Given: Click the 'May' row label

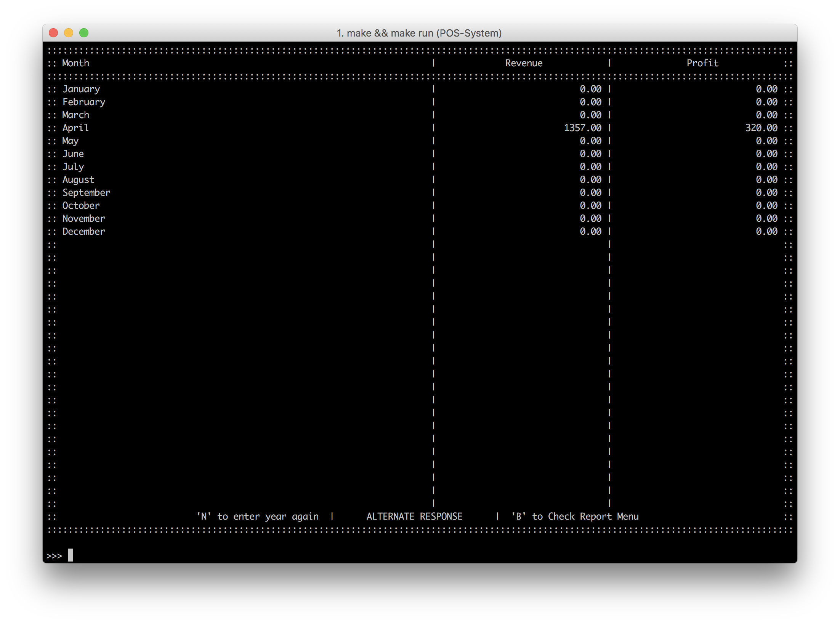Looking at the screenshot, I should pyautogui.click(x=71, y=141).
